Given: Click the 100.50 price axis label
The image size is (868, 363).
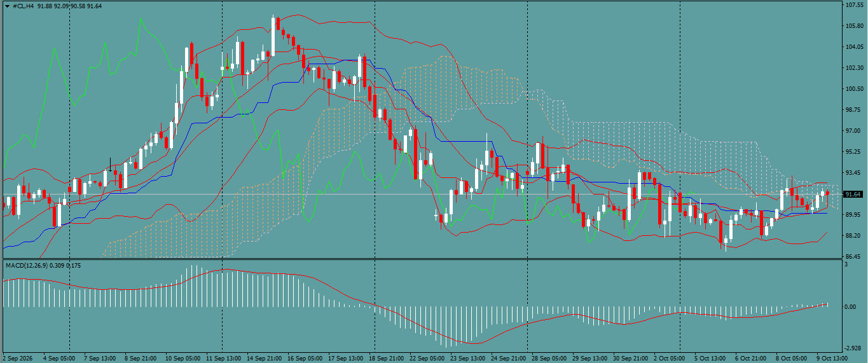Looking at the screenshot, I should click(854, 89).
